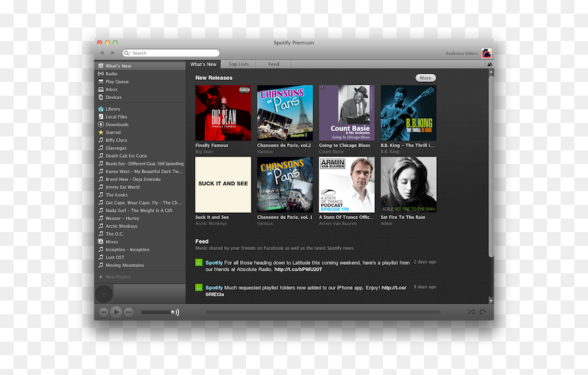Open Downloads in the sidebar
The width and height of the screenshot is (588, 375).
[x=140, y=125]
